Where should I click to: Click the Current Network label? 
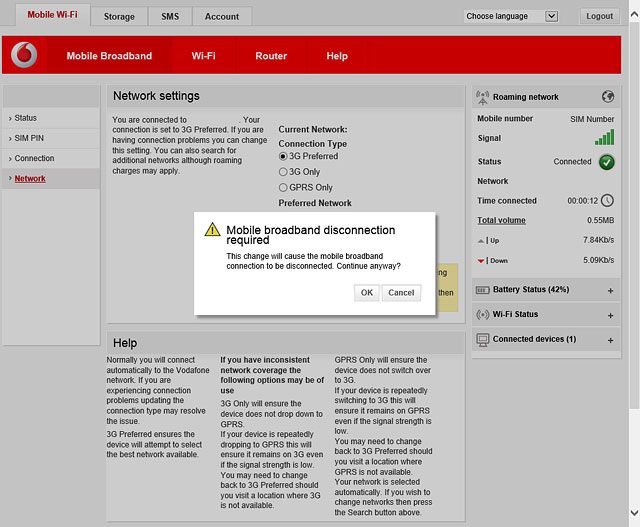313,129
